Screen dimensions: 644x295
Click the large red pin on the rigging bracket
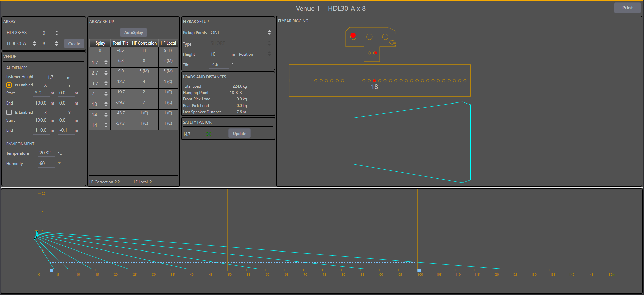point(353,36)
